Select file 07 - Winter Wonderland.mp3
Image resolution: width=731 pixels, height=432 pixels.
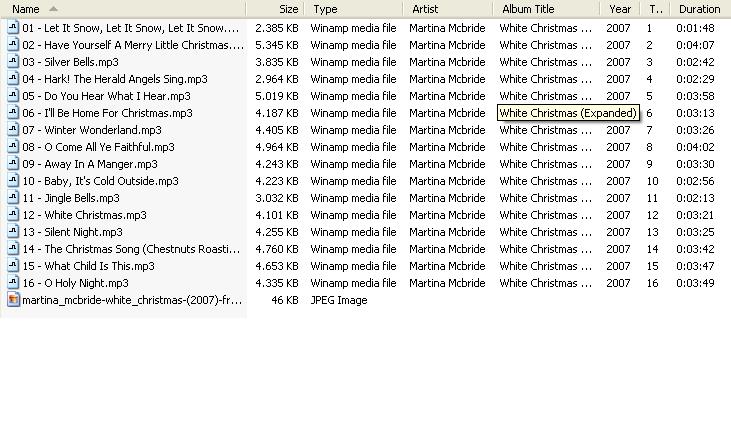(92, 130)
